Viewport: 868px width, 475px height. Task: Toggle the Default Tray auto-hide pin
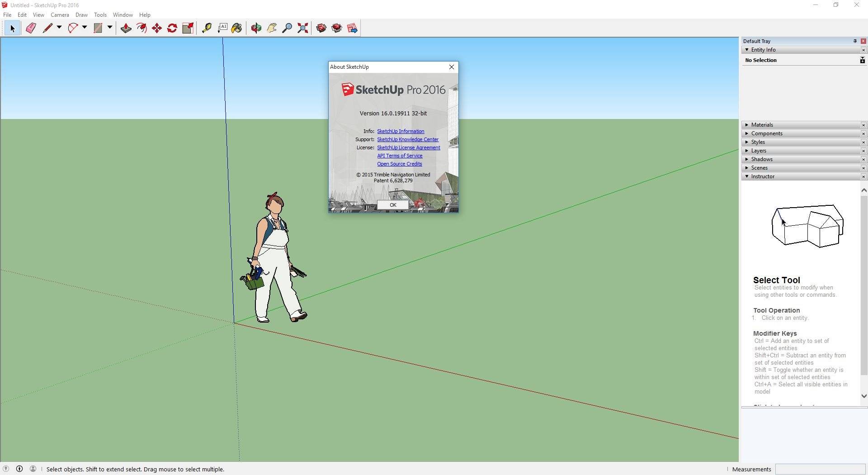point(855,41)
